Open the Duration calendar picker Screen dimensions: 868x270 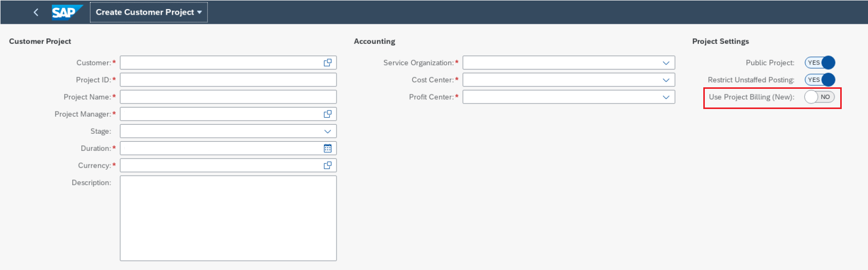point(327,148)
